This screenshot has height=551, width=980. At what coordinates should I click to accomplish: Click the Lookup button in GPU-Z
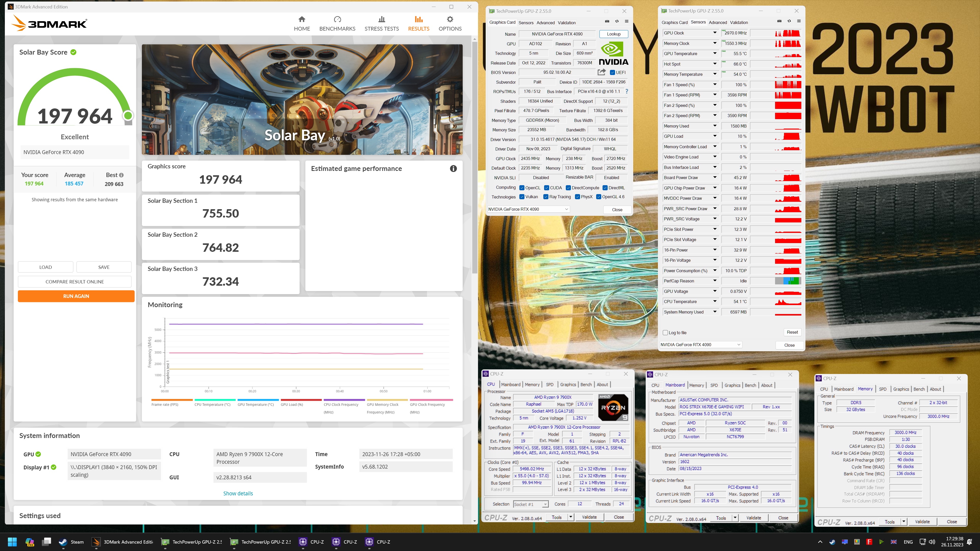(614, 34)
